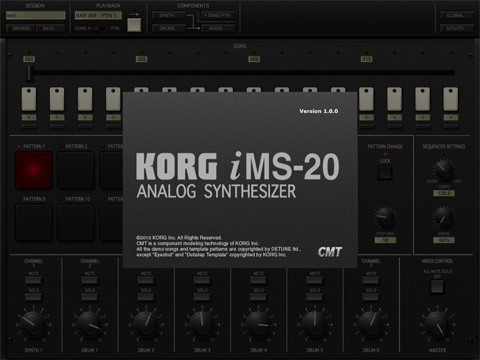Select the PATTERN 9 pad
This screenshot has height=360, width=480.
[x=34, y=222]
